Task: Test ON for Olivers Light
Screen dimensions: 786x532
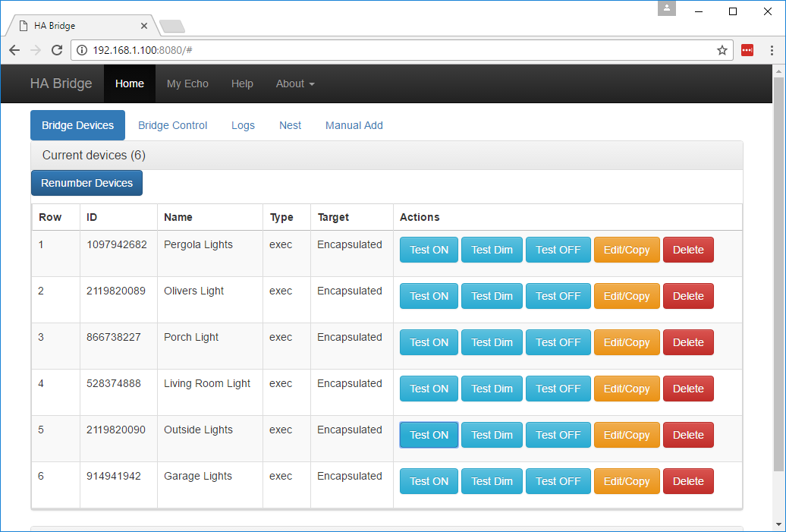Action: [429, 296]
